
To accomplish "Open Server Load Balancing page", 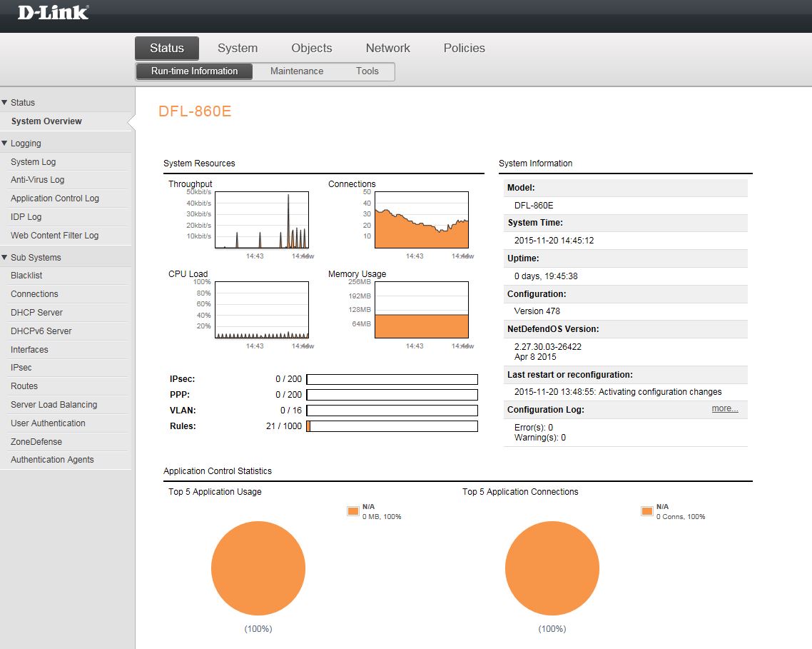I will pyautogui.click(x=54, y=405).
